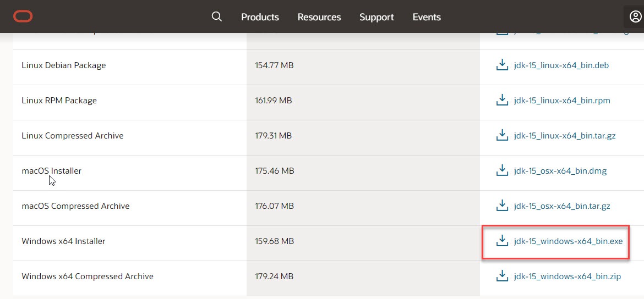Select the macOS Installer row label
The height and width of the screenshot is (299, 644).
(51, 170)
